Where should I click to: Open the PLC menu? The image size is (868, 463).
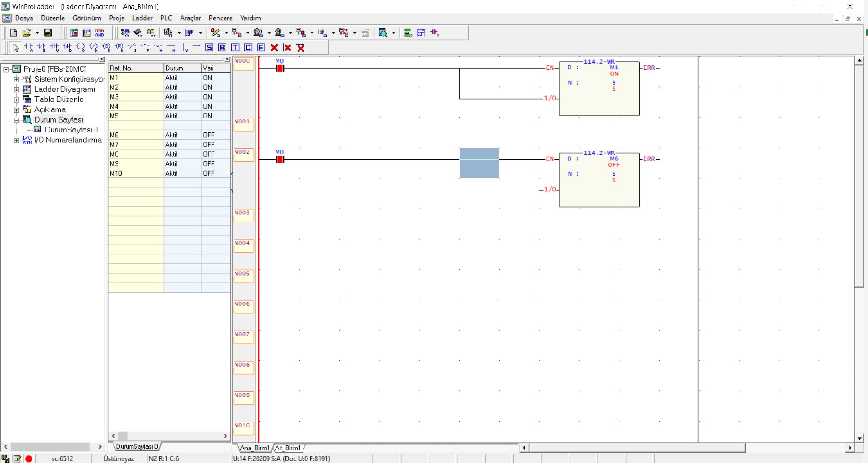(166, 18)
